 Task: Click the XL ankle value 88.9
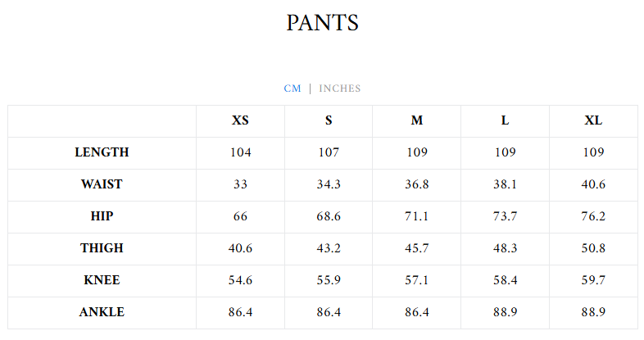pyautogui.click(x=593, y=312)
